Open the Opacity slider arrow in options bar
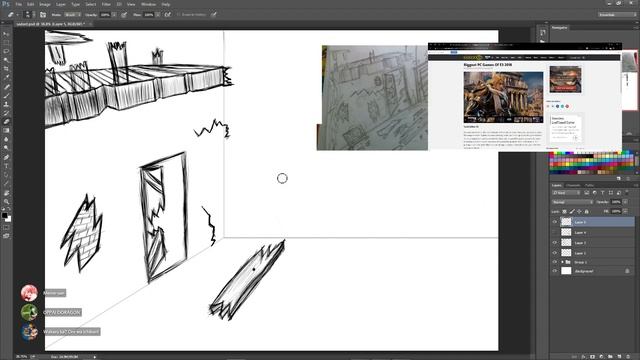The width and height of the screenshot is (640, 360). (114, 15)
